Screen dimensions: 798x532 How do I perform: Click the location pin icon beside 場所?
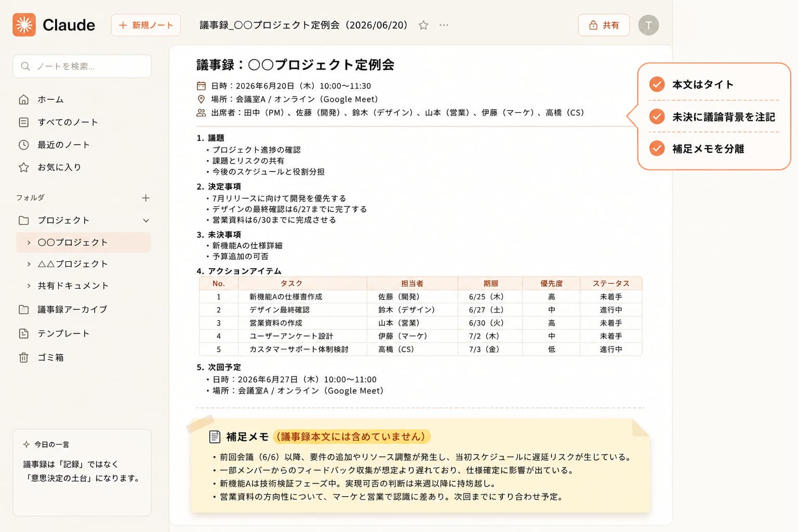201,99
